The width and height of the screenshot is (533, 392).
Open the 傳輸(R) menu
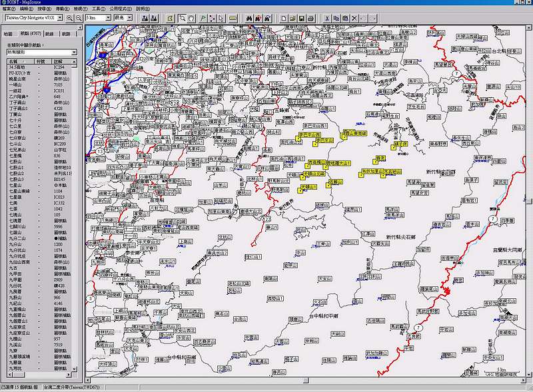(62, 9)
